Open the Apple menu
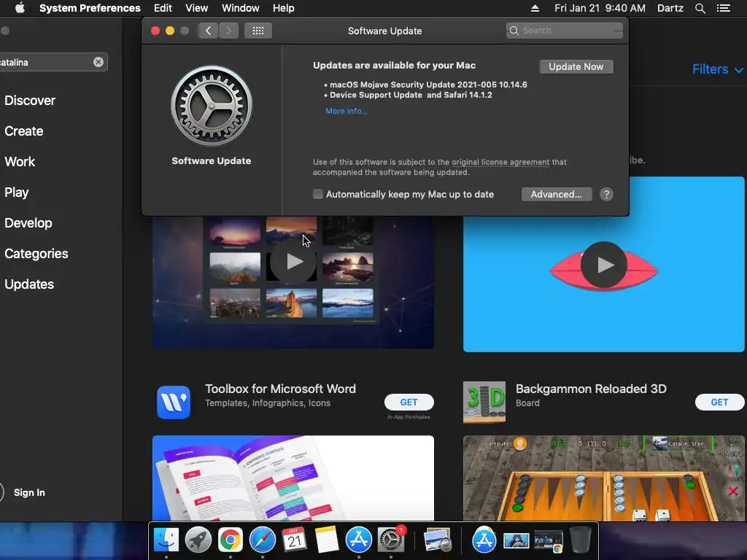Viewport: 747px width, 560px height. [20, 8]
